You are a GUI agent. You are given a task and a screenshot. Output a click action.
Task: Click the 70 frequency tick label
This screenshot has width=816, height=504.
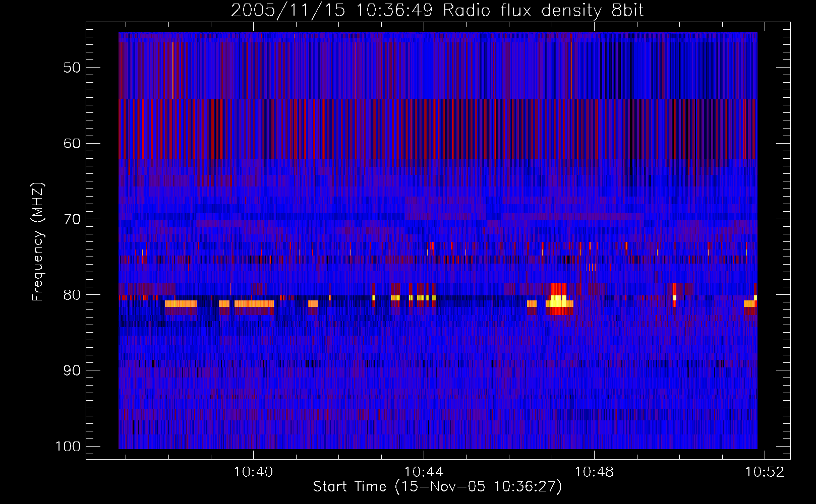click(x=72, y=219)
